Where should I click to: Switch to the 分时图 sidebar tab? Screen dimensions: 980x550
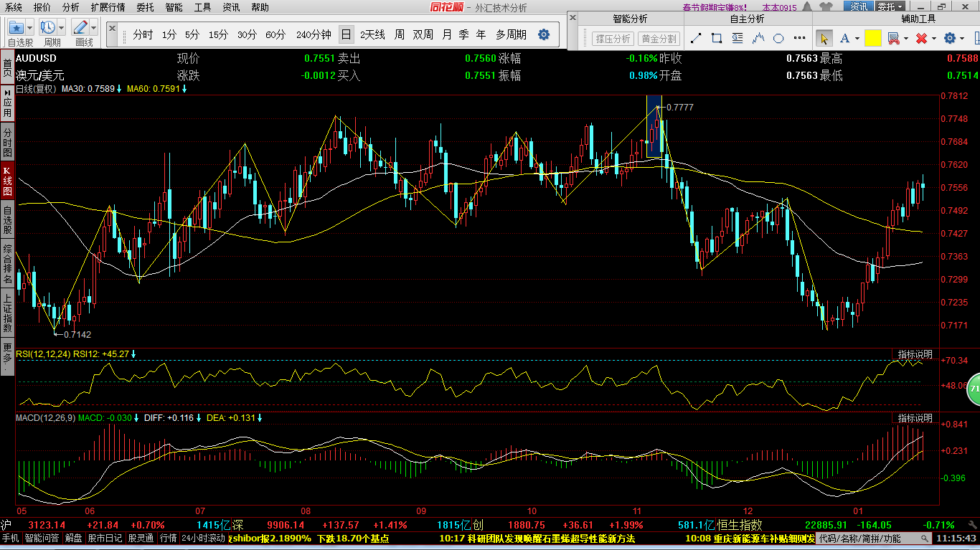coord(7,142)
